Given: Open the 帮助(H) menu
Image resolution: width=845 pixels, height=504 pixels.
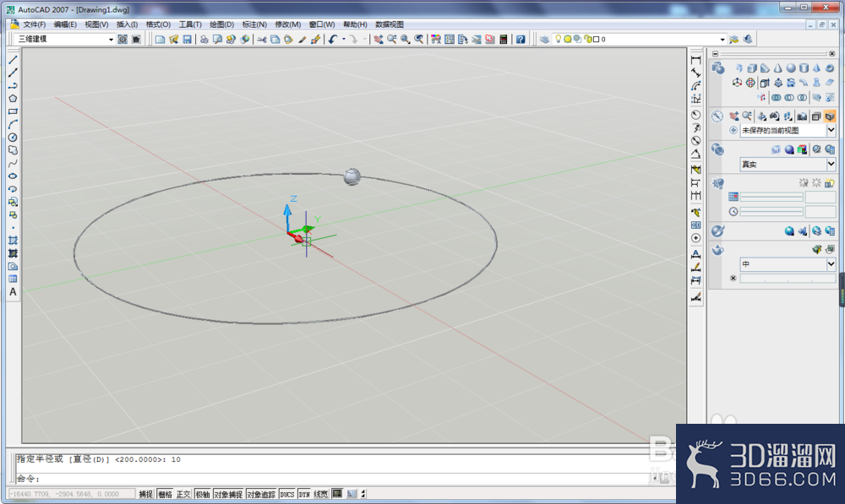Looking at the screenshot, I should (355, 24).
